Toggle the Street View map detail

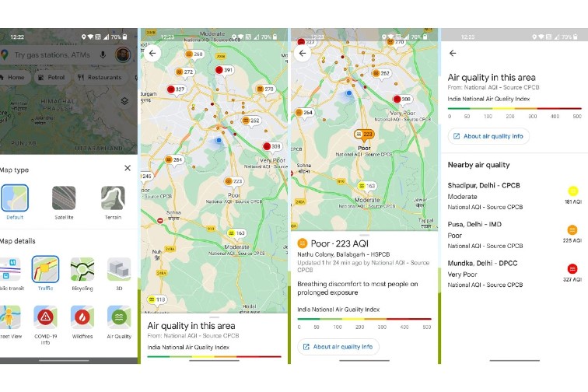tap(11, 322)
